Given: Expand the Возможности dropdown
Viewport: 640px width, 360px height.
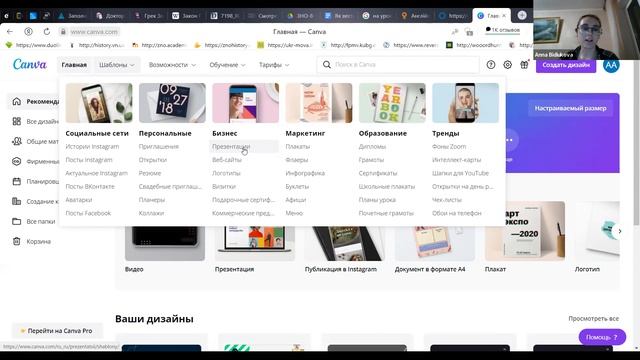Looking at the screenshot, I should click(x=172, y=64).
